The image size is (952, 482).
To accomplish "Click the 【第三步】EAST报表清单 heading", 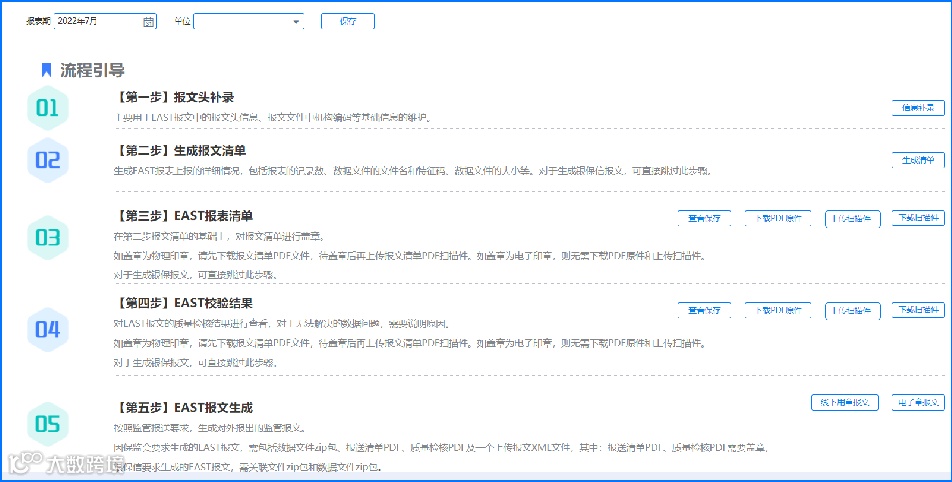I will coord(183,216).
